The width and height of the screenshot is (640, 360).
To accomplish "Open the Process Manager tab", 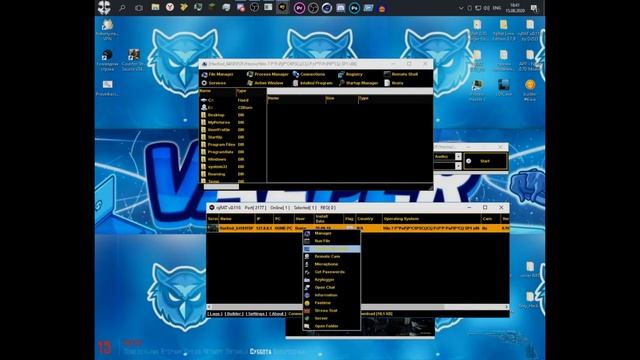I will click(268, 74).
